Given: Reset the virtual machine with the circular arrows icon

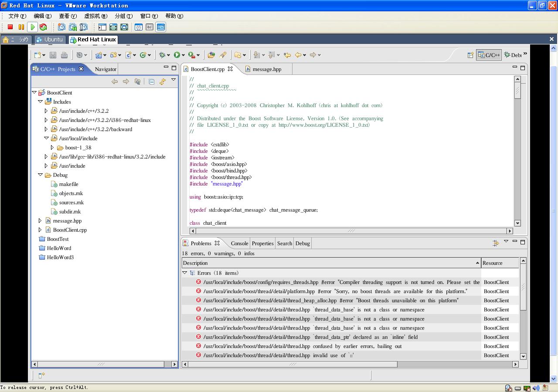Looking at the screenshot, I should click(43, 27).
